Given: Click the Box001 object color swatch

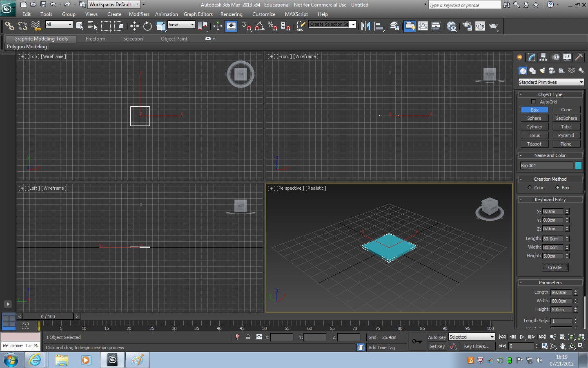Looking at the screenshot, I should [x=578, y=166].
